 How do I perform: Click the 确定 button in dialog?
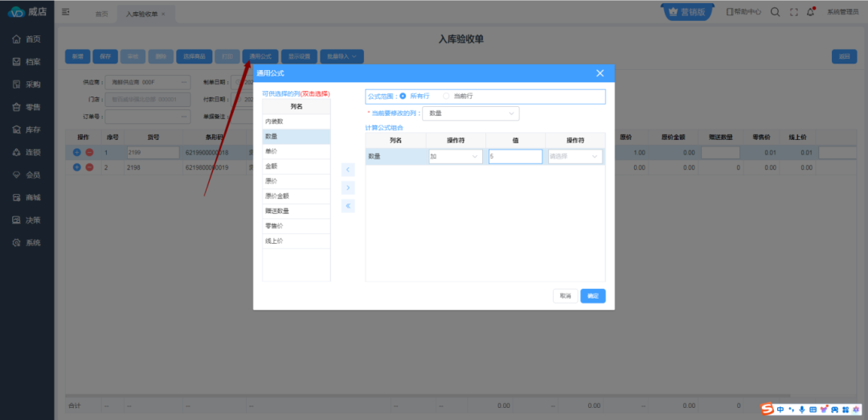[593, 296]
